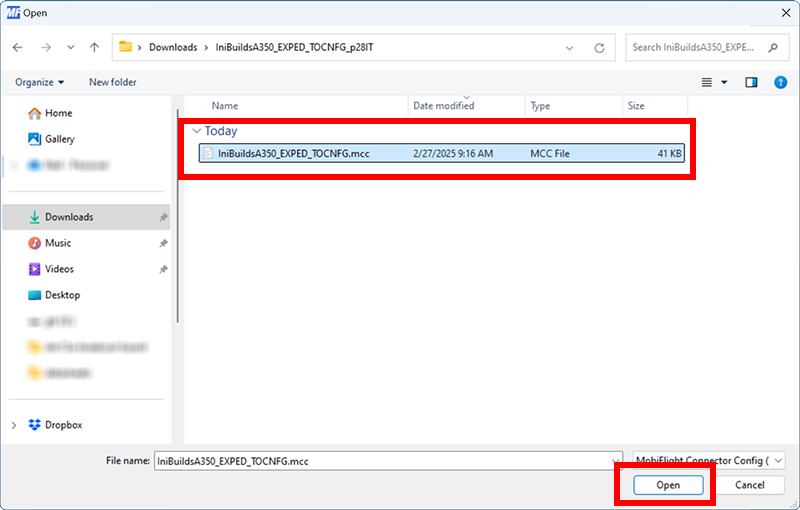This screenshot has width=800, height=510.
Task: Change view layout icon
Action: (x=707, y=82)
